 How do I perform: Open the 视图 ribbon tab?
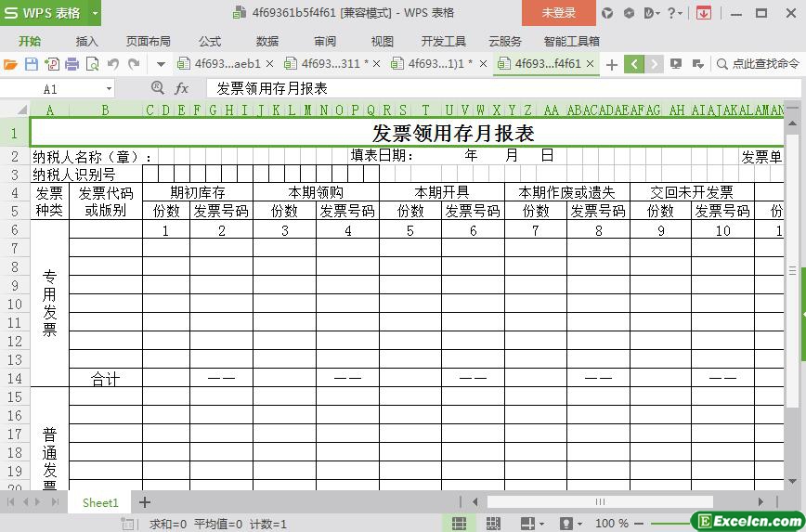pyautogui.click(x=382, y=41)
